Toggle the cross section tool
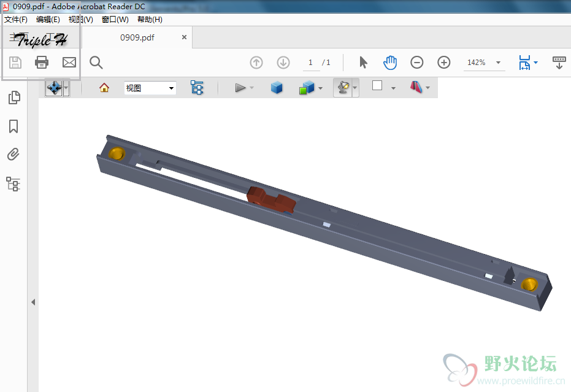Screen dimensions: 571x392 [x=416, y=87]
